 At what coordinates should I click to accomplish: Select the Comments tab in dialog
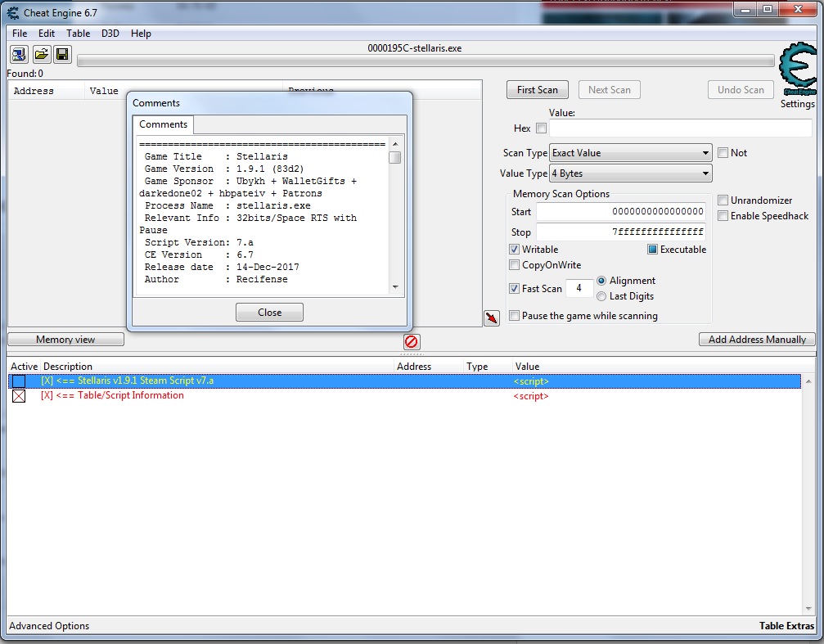(x=163, y=124)
